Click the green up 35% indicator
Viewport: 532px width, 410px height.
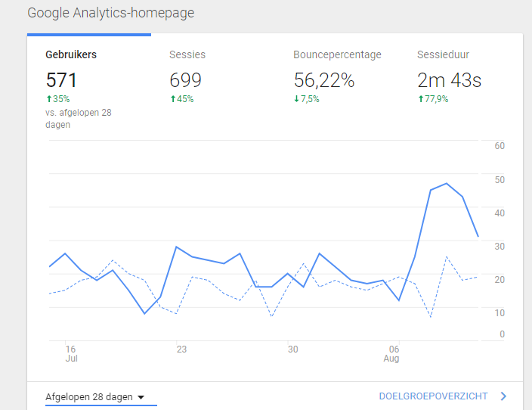pyautogui.click(x=58, y=99)
